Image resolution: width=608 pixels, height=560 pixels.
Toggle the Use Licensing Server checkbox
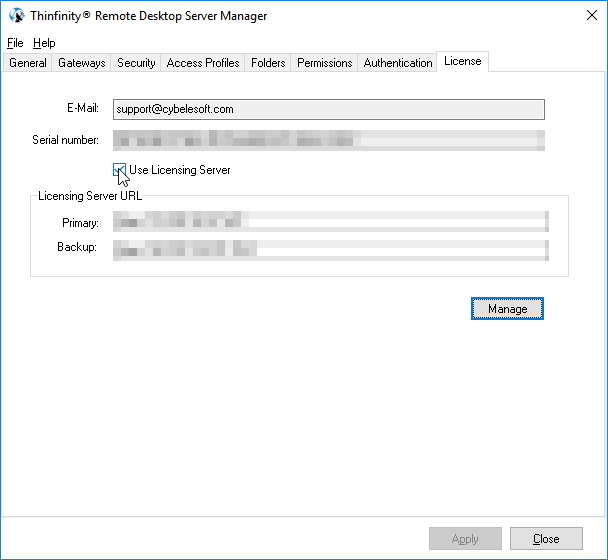(x=120, y=170)
